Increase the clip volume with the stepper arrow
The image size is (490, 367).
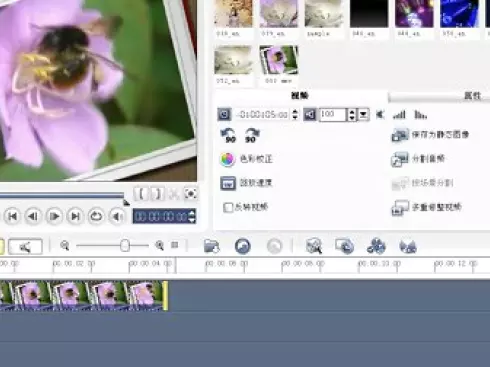pyautogui.click(x=352, y=112)
